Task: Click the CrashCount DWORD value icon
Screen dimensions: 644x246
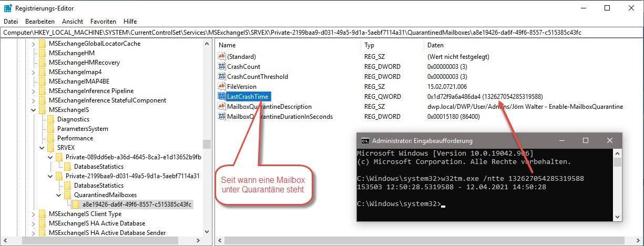Action: 222,67
